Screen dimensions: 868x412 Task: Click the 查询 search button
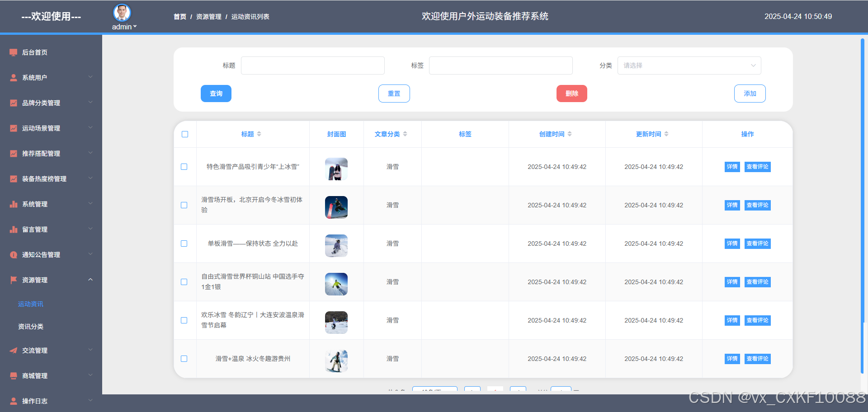click(216, 94)
